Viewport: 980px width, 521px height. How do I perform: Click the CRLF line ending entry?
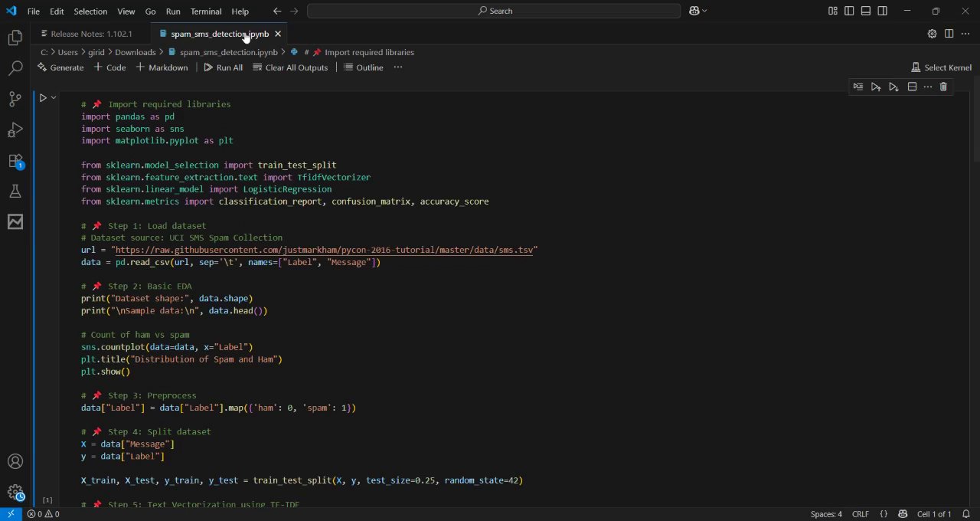[x=860, y=514]
